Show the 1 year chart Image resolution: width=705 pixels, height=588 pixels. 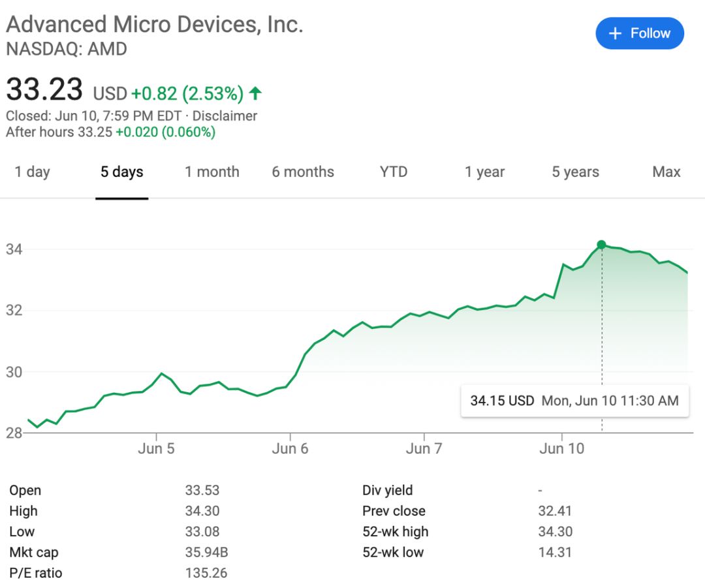[x=484, y=172]
